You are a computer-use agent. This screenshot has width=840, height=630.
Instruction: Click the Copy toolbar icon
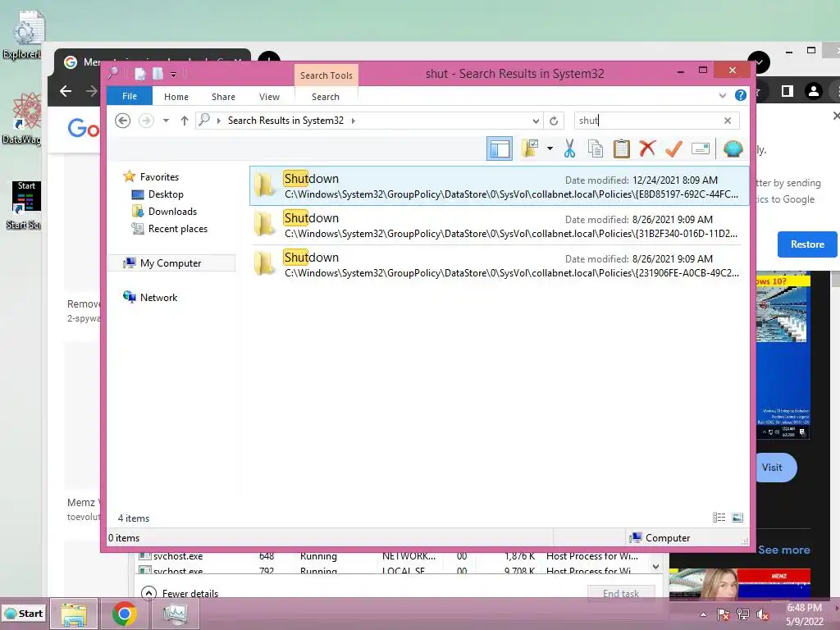(x=596, y=148)
